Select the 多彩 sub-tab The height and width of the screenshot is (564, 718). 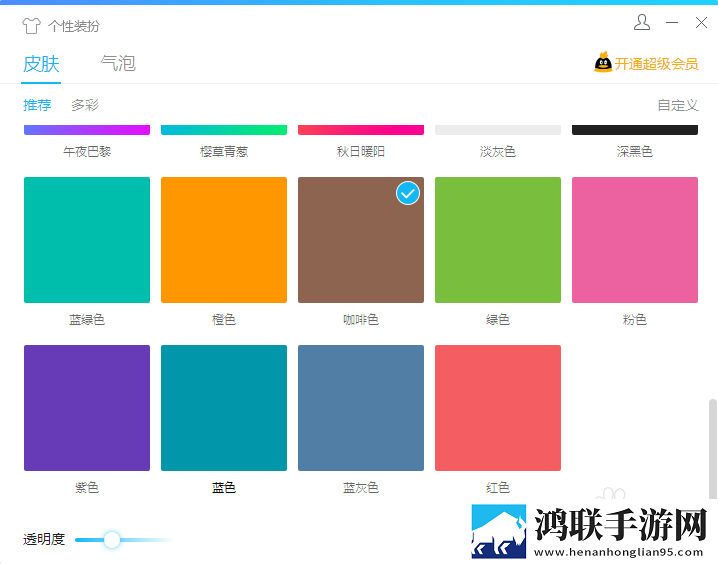(85, 105)
